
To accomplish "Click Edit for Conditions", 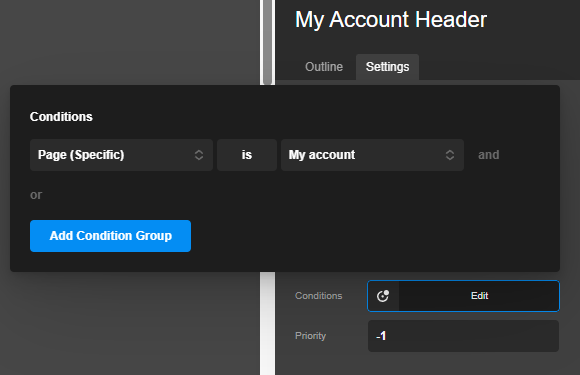I will pyautogui.click(x=479, y=296).
